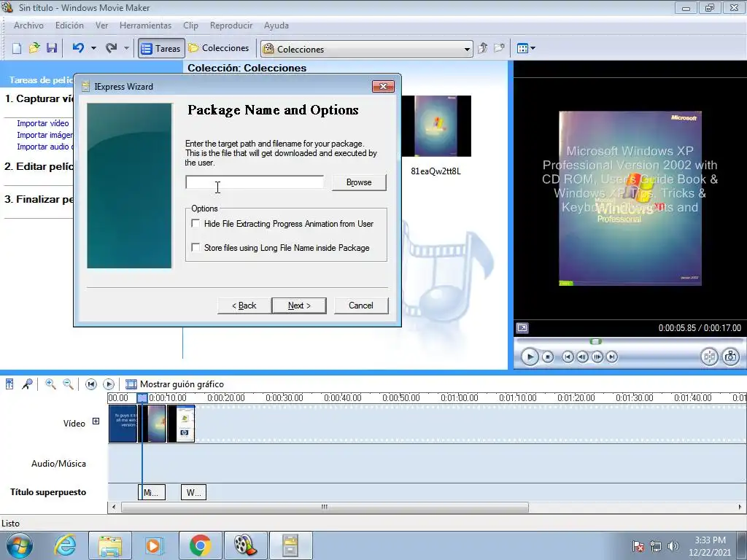The height and width of the screenshot is (560, 747).
Task: Click Browse in IExpress Wizard
Action: tap(359, 182)
